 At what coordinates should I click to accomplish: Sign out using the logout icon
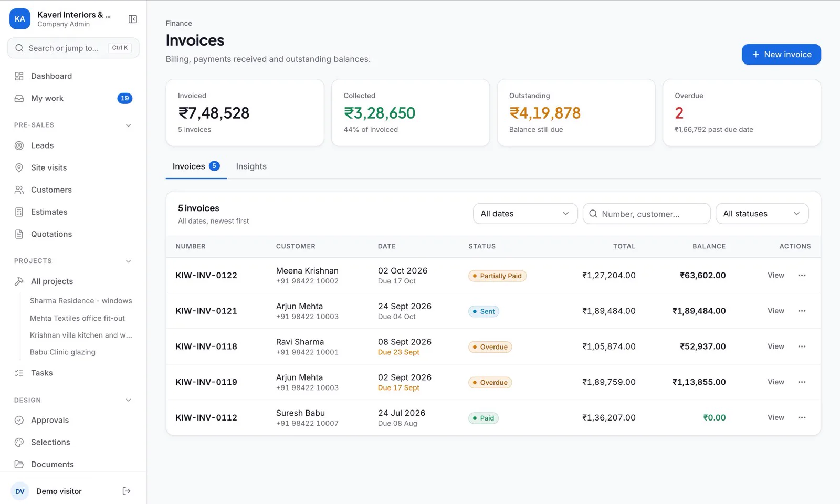127,491
